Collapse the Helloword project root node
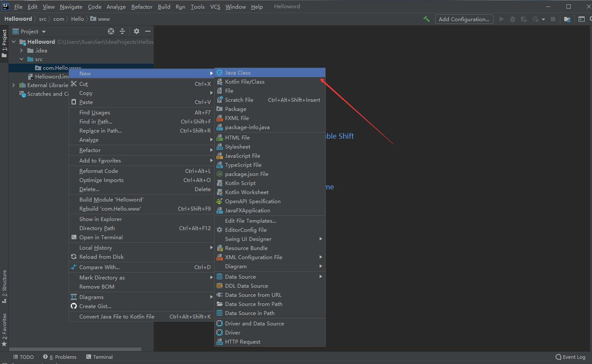Viewport: 592px width, 364px height. coord(14,42)
